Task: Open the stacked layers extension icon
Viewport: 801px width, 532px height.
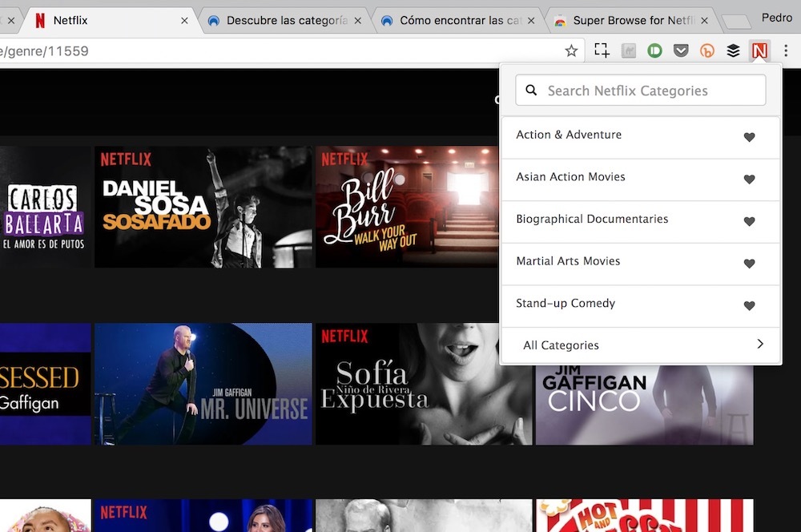Action: point(733,50)
